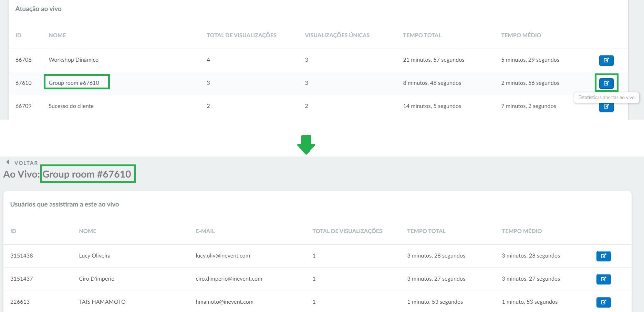The height and width of the screenshot is (312, 644).
Task: Click ID 67610 cell
Action: (23, 83)
